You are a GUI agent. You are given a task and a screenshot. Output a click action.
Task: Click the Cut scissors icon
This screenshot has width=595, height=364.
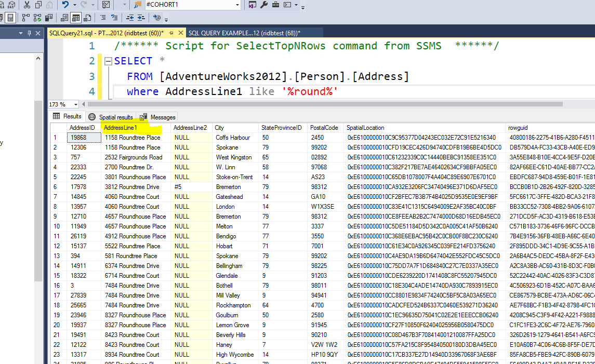tap(27, 5)
